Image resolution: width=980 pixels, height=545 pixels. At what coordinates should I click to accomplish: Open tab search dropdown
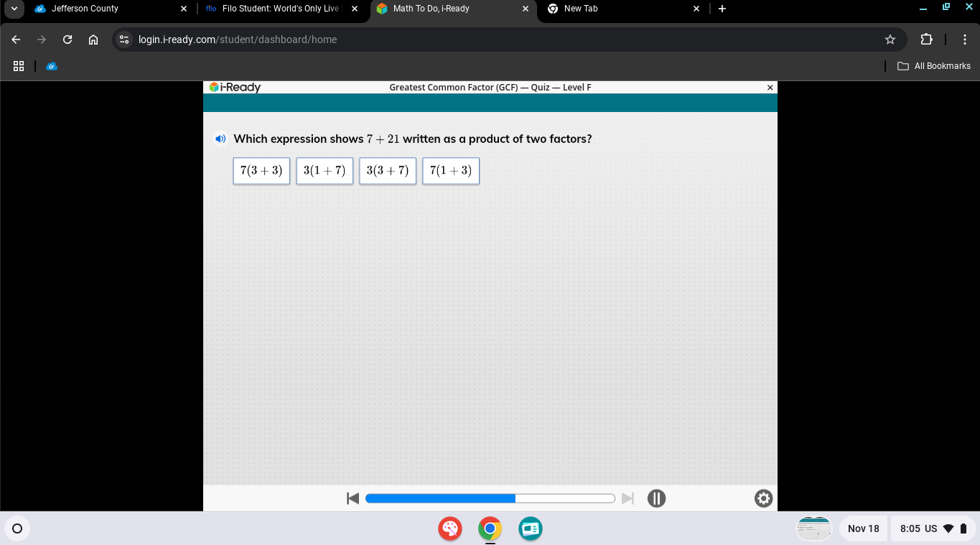(x=14, y=9)
